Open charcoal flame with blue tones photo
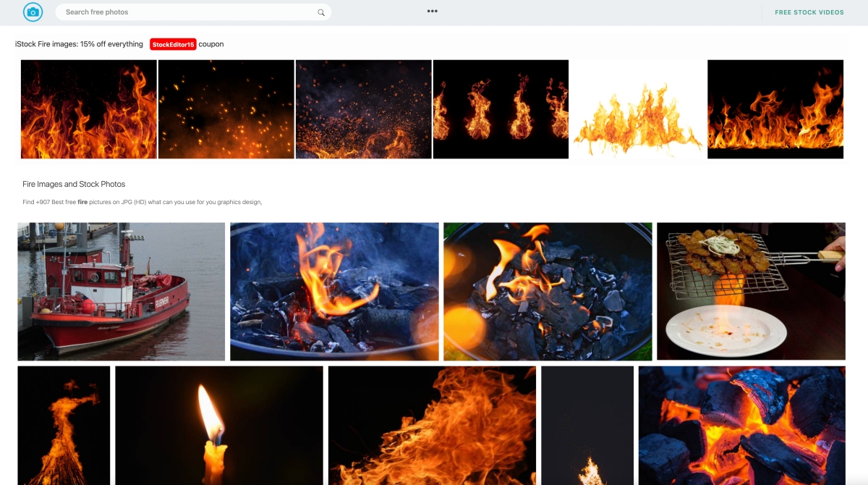 tap(334, 291)
